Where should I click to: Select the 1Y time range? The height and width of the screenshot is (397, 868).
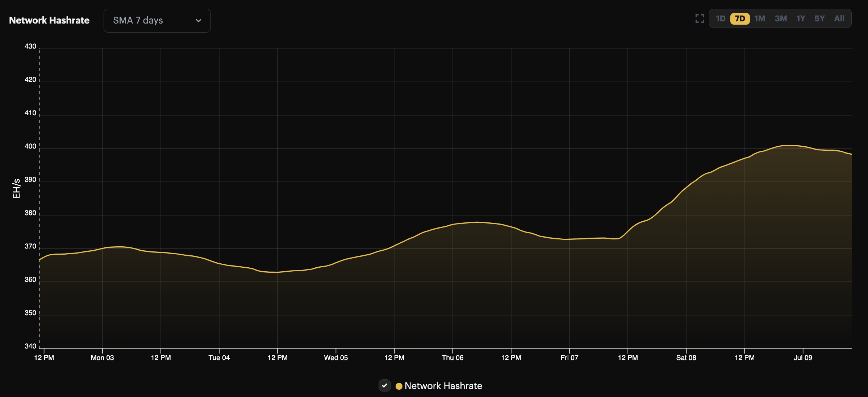(x=801, y=18)
